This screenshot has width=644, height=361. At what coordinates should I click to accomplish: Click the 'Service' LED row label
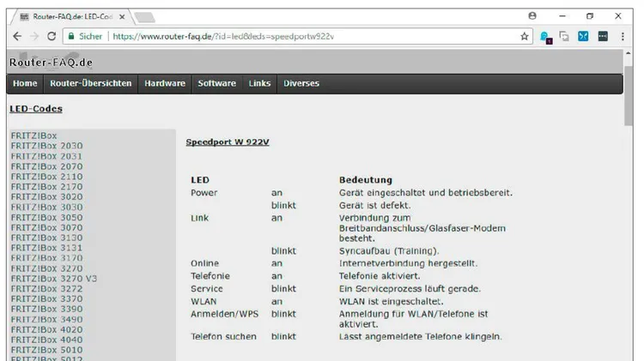[x=207, y=289]
